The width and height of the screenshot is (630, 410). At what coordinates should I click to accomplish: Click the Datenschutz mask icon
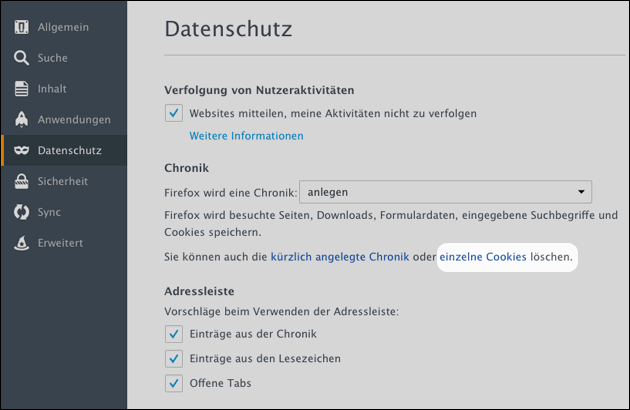[x=21, y=151]
